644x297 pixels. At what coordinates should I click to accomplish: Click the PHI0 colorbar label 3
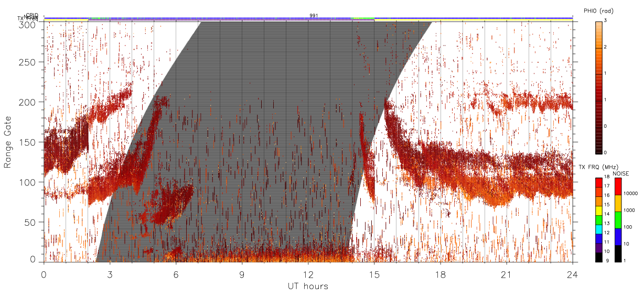[606, 21]
